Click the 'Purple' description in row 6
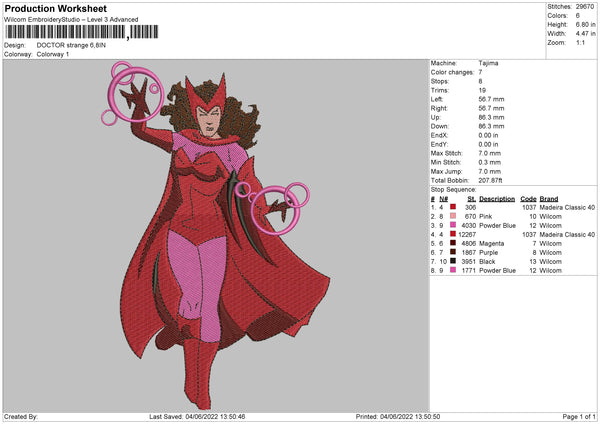This screenshot has height=424, width=600. coord(488,253)
